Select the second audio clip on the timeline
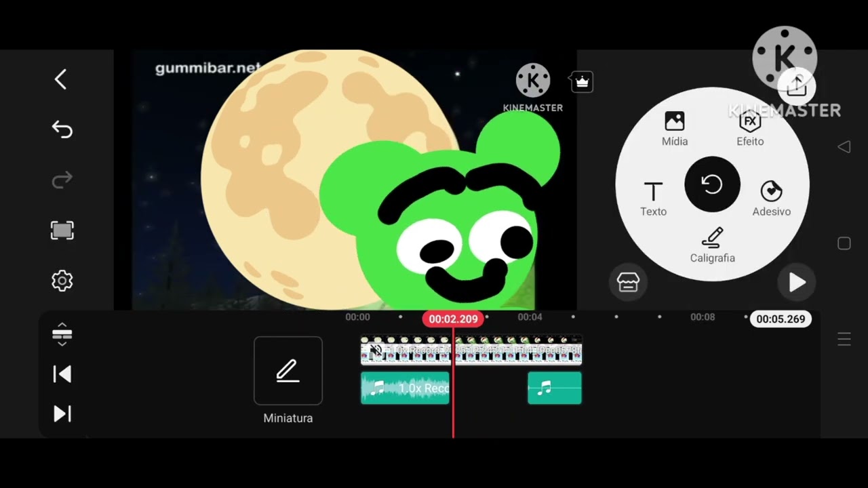Image resolution: width=868 pixels, height=488 pixels. coord(555,388)
